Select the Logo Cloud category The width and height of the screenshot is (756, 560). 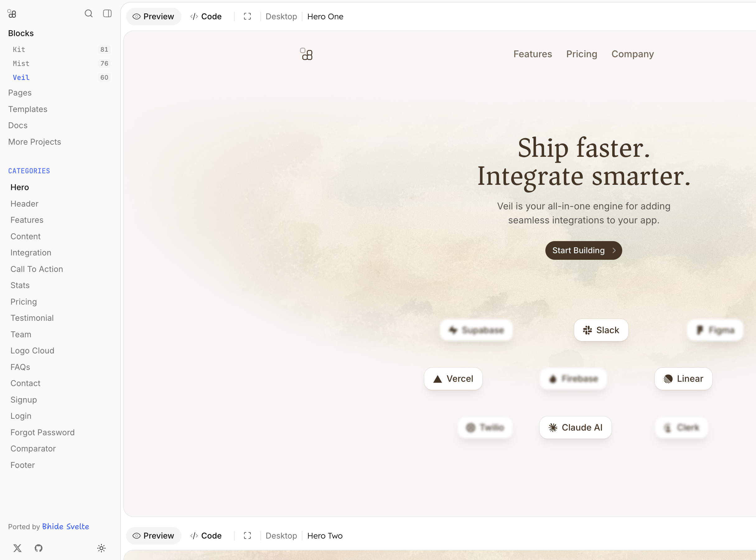[32, 351]
